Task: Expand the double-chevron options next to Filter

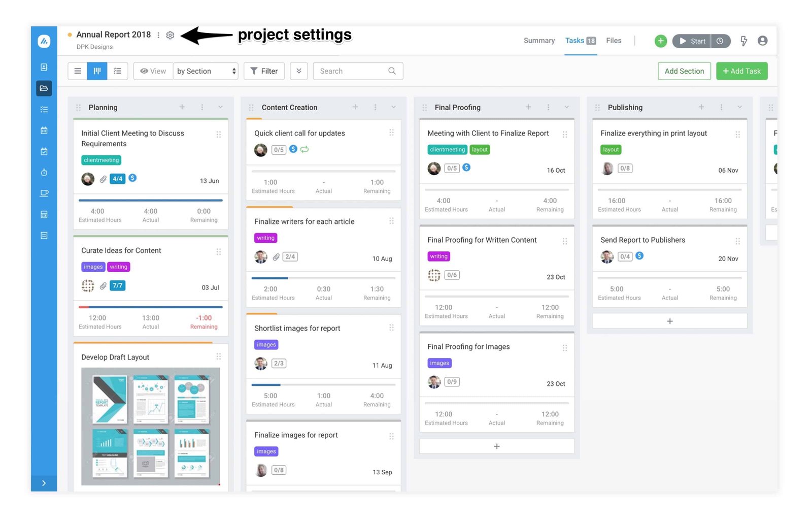Action: tap(299, 71)
